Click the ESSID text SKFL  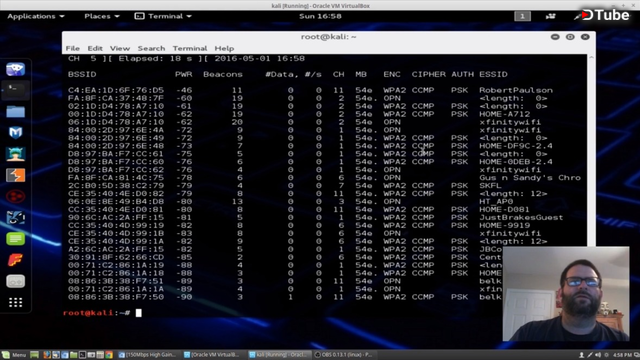pos(490,185)
